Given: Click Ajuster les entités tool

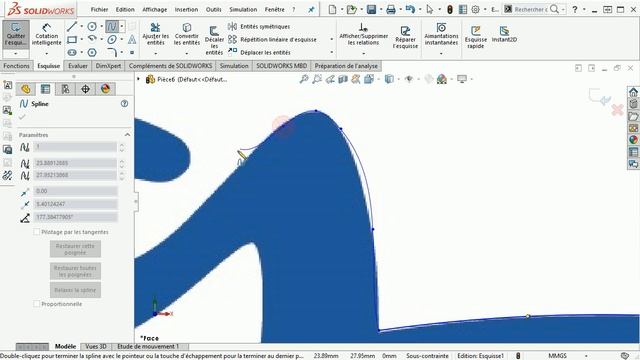Looking at the screenshot, I should click(156, 34).
